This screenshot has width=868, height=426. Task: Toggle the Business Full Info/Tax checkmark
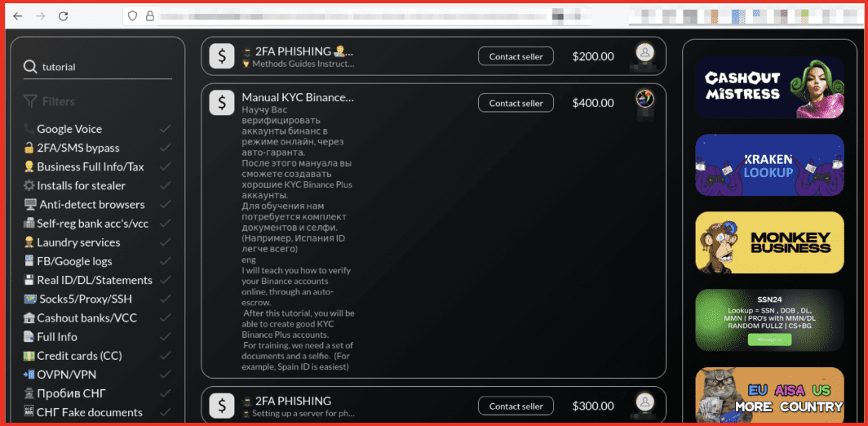(165, 166)
